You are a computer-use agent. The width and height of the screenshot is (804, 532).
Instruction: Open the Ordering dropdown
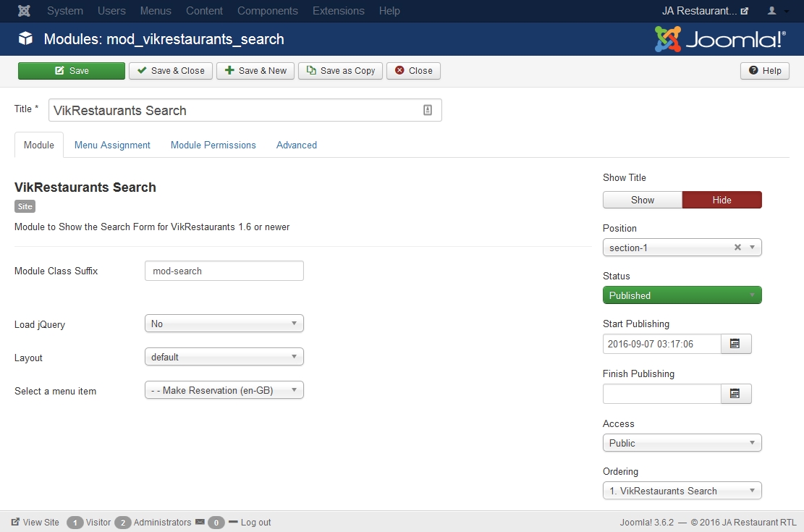pos(682,491)
